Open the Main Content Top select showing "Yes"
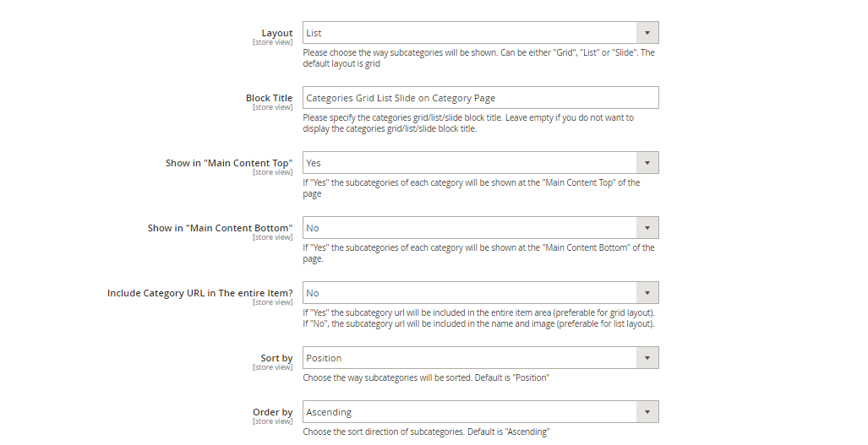This screenshot has height=445, width=868. (x=481, y=163)
